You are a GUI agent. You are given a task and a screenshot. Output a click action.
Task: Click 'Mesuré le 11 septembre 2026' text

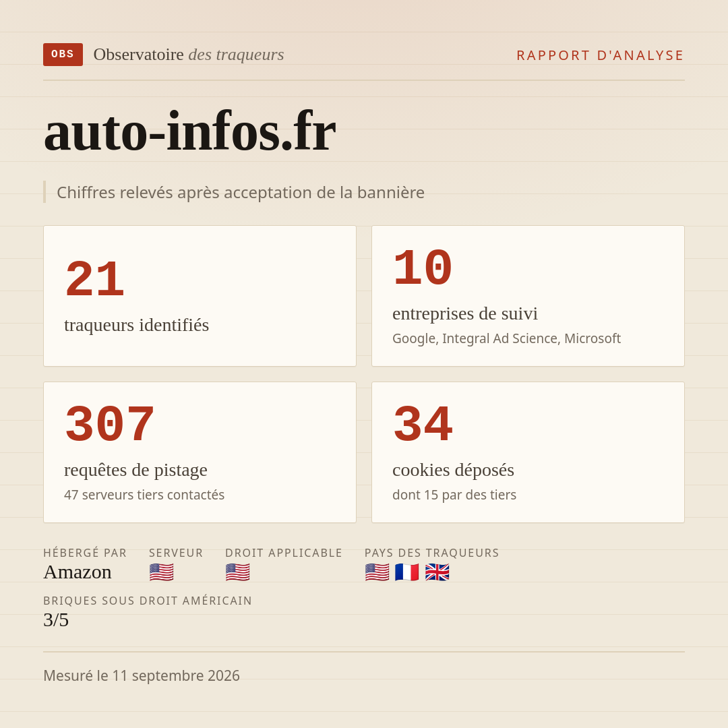coord(142,675)
